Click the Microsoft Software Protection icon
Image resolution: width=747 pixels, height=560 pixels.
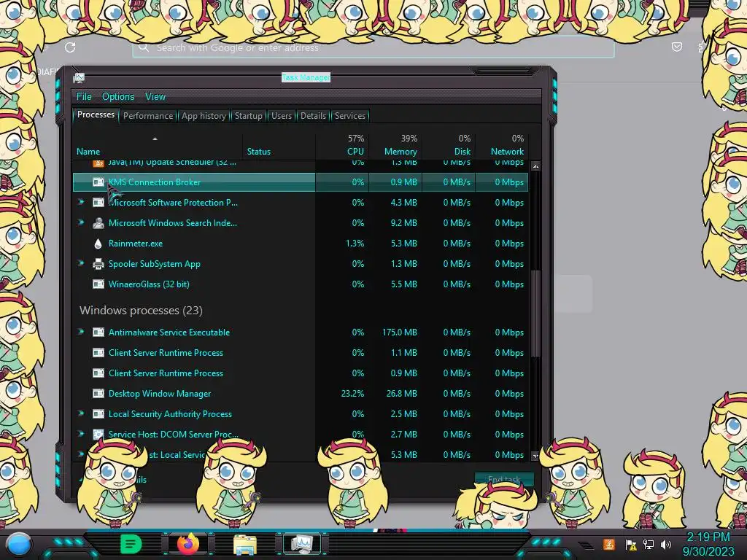click(98, 203)
